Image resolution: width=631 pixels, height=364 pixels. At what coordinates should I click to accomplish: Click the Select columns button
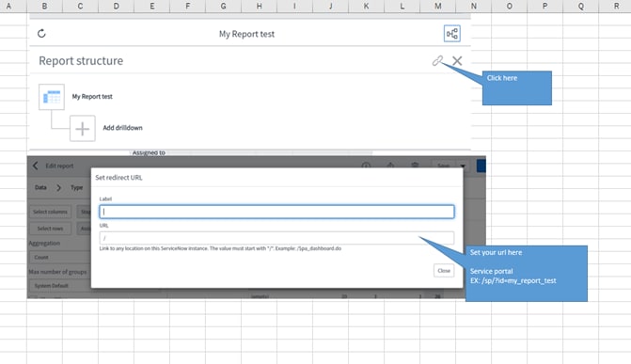50,212
